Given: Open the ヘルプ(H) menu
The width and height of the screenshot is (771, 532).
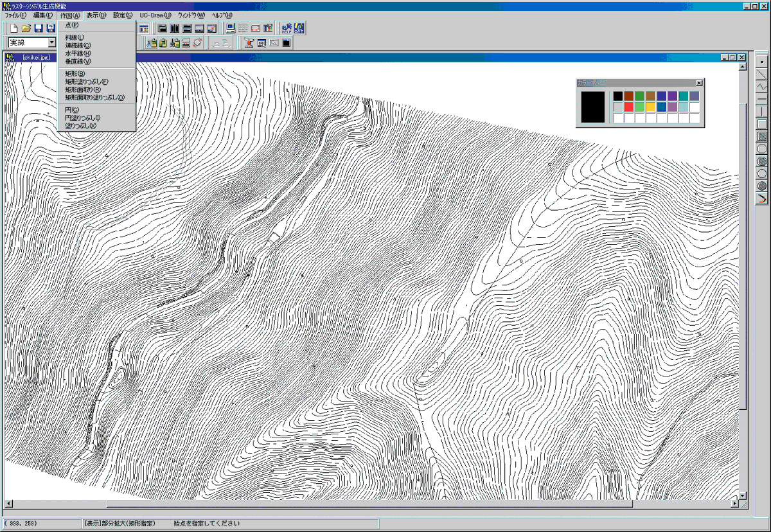Looking at the screenshot, I should 222,15.
